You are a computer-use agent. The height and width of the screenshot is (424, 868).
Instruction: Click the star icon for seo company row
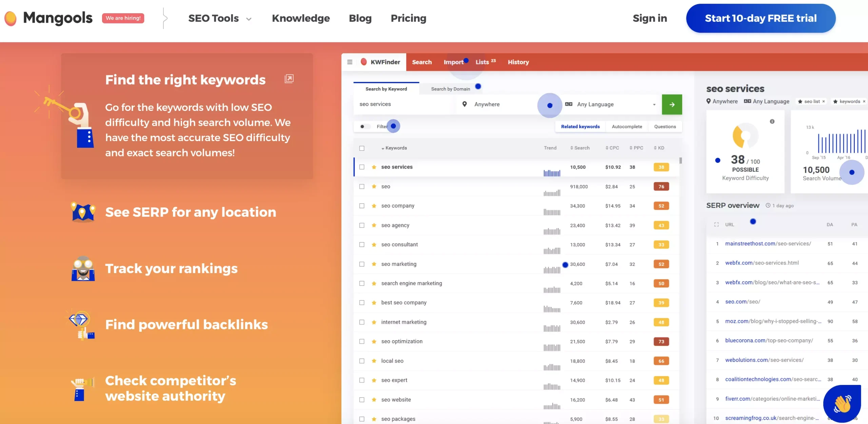(x=374, y=206)
